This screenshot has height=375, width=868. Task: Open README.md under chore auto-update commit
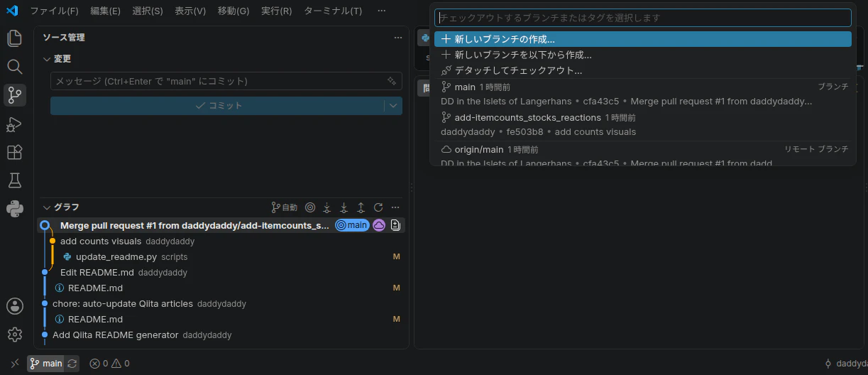(221, 319)
